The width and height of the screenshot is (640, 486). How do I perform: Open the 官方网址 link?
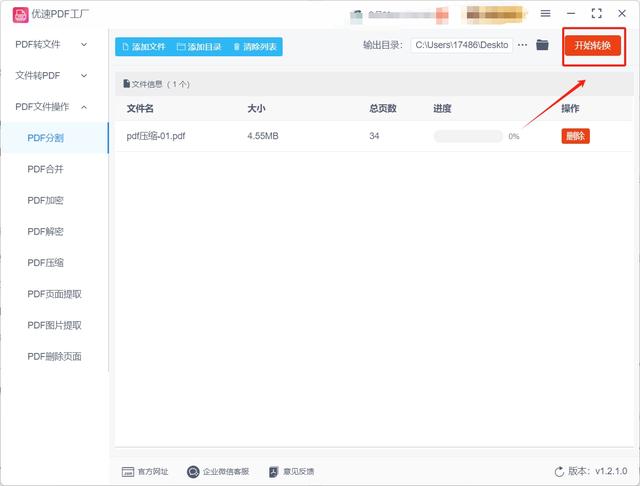[x=153, y=472]
